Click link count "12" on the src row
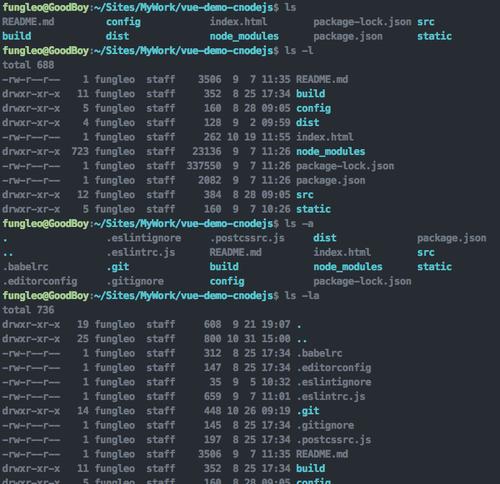Image resolution: width=500 pixels, height=484 pixels. click(83, 195)
